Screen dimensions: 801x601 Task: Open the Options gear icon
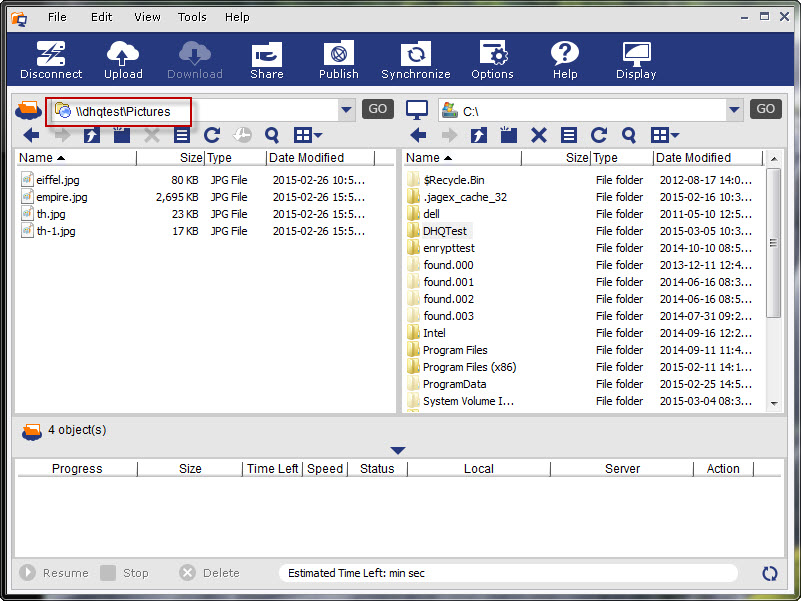click(x=492, y=60)
